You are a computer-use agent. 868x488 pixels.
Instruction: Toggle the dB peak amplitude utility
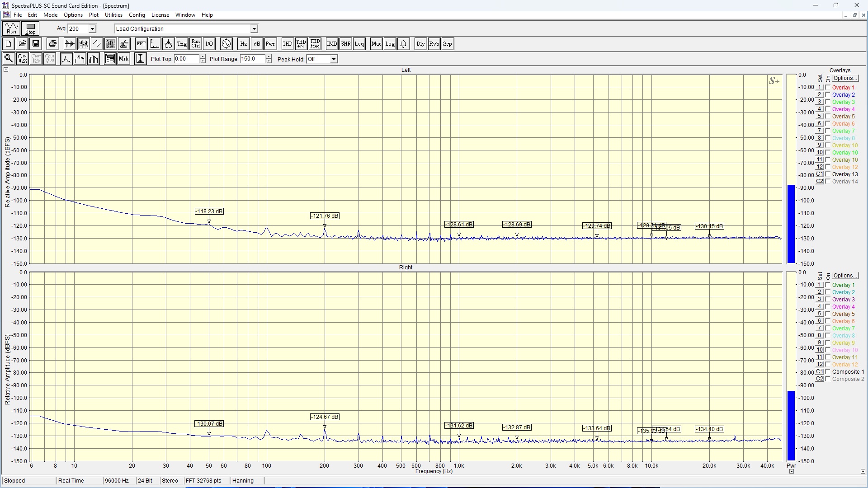point(257,44)
